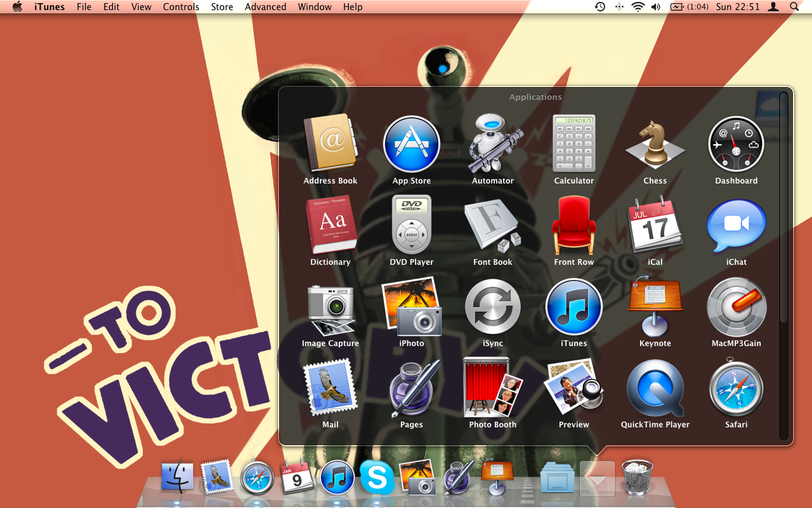Click the Time Machine menu bar icon

599,7
